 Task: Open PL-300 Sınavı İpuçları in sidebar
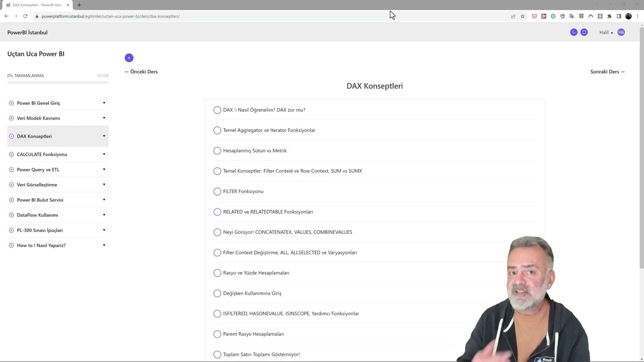pos(40,230)
